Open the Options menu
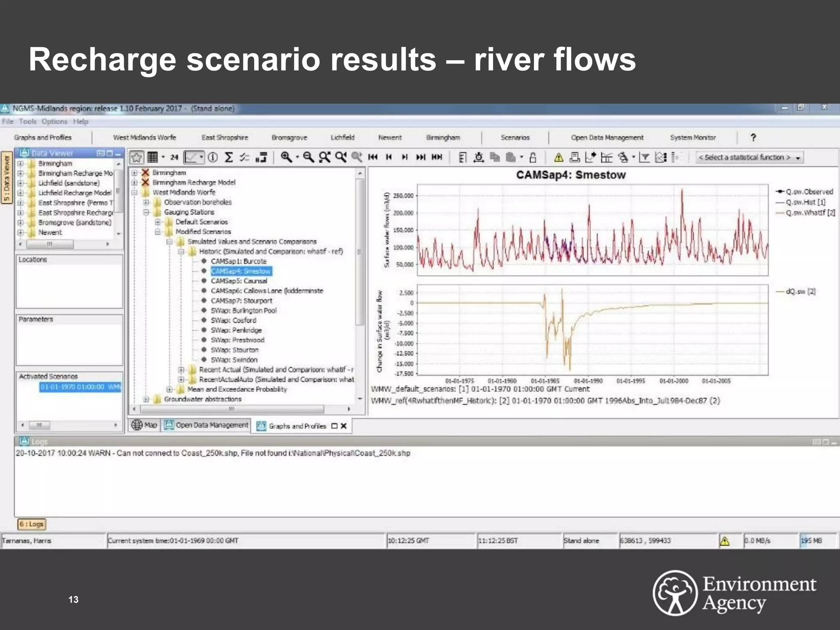 (x=55, y=121)
